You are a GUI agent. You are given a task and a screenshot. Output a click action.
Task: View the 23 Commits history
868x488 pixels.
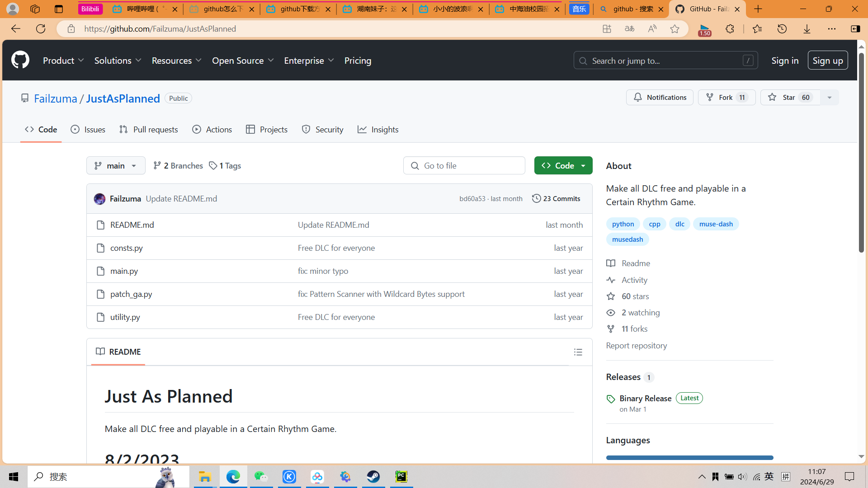(x=556, y=199)
